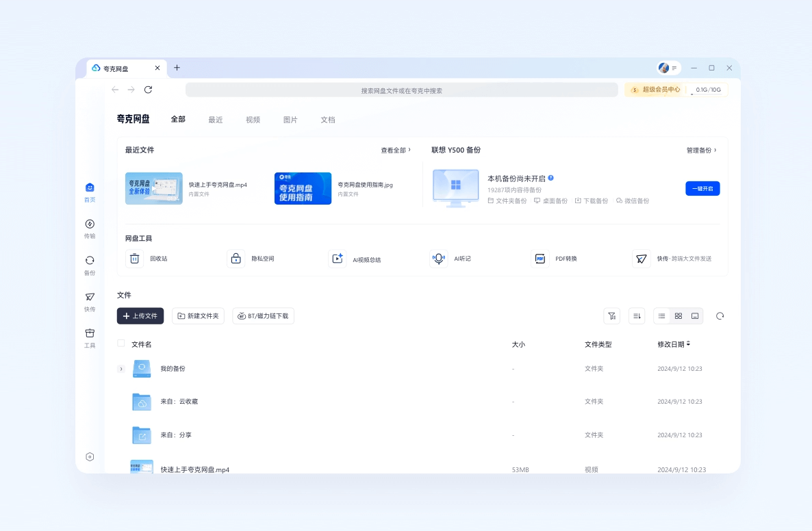Open the 隐私空间 private space tool
Viewport: 812px width, 531px height.
pyautogui.click(x=251, y=258)
